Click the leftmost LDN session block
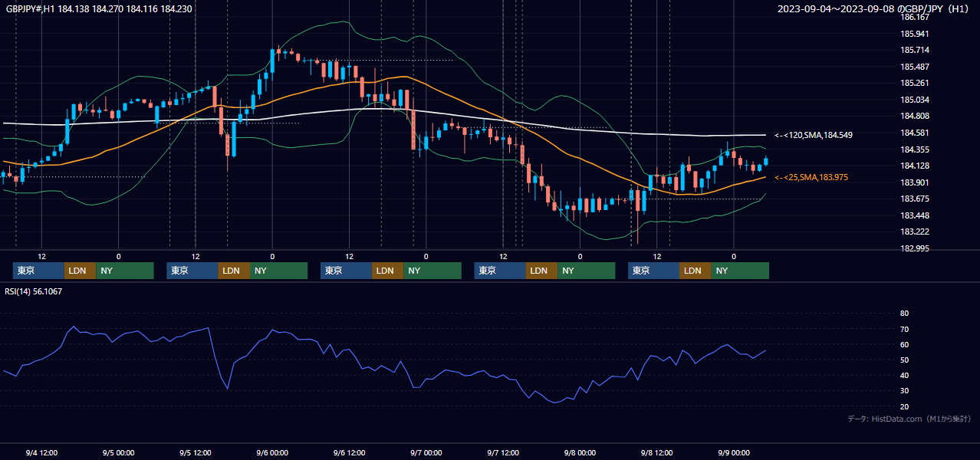This screenshot has width=980, height=460. point(80,271)
